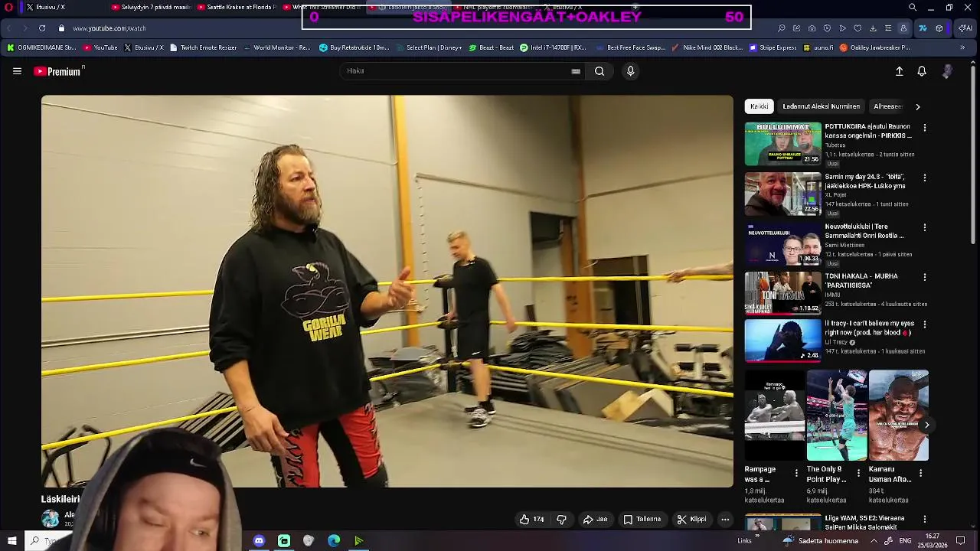Viewport: 980px width, 551px height.
Task: Open options for TONI HAKALA - MURHA video
Action: pos(925,277)
